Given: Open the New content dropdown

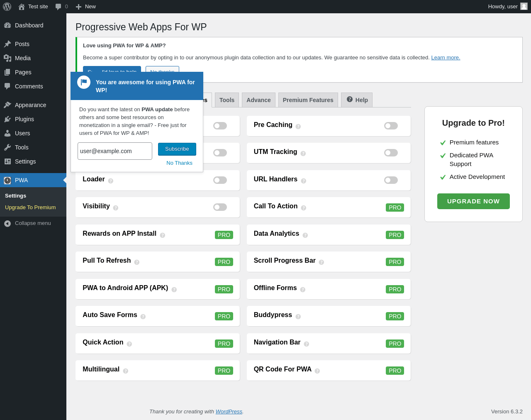Looking at the screenshot, I should (86, 7).
